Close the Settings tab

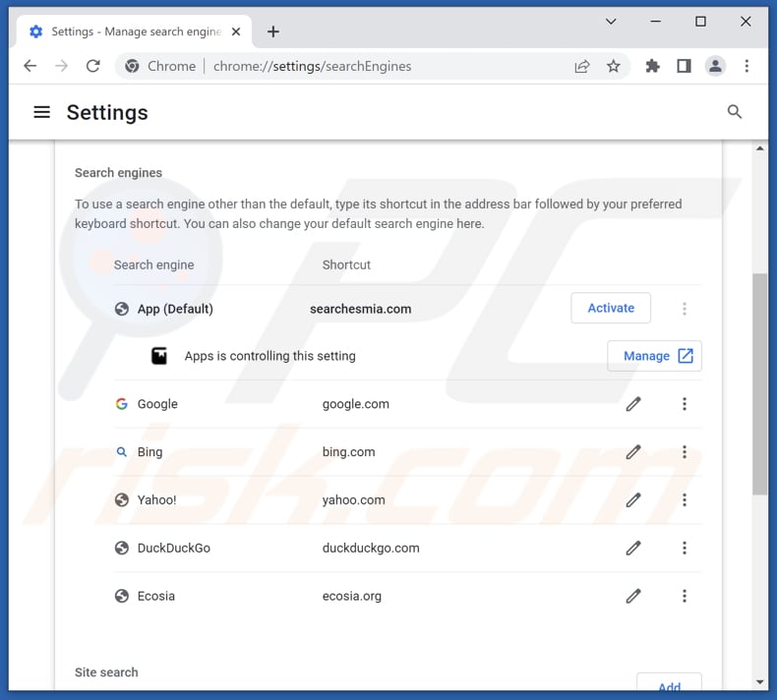[236, 31]
